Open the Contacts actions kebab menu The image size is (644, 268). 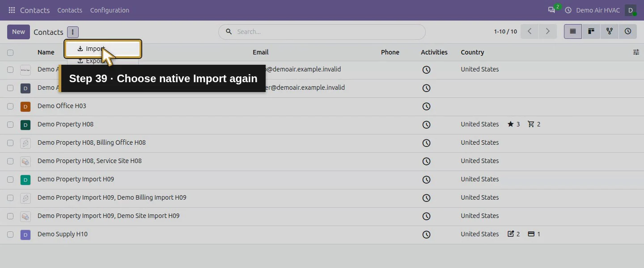point(73,32)
